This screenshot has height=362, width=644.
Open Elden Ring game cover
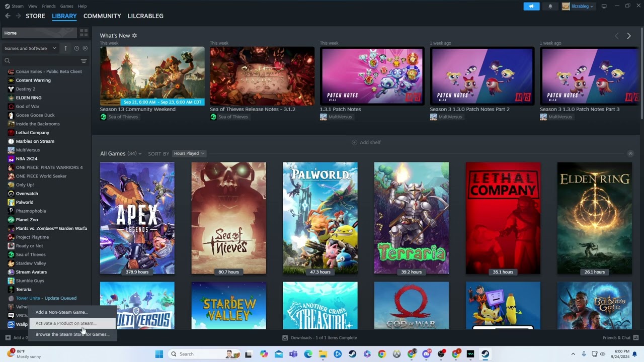(594, 218)
